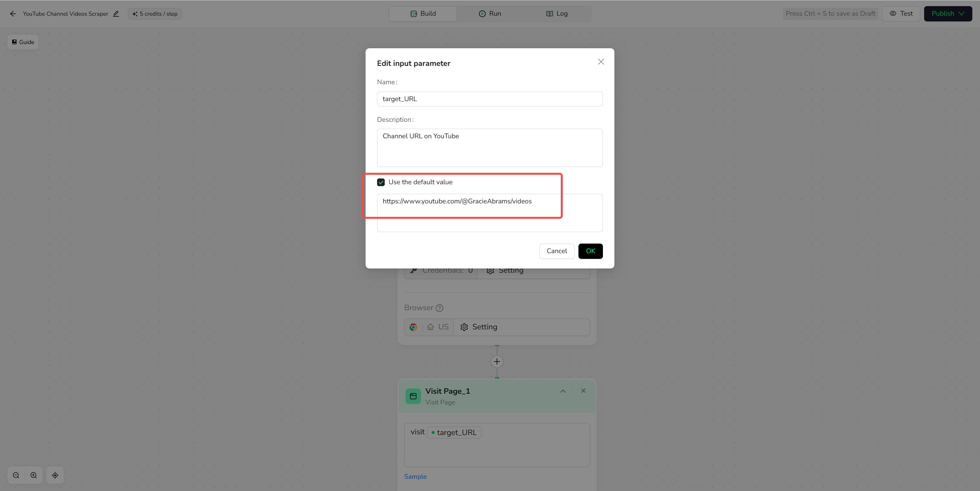The height and width of the screenshot is (491, 980).
Task: Click the plus icon to add a step
Action: click(x=497, y=362)
